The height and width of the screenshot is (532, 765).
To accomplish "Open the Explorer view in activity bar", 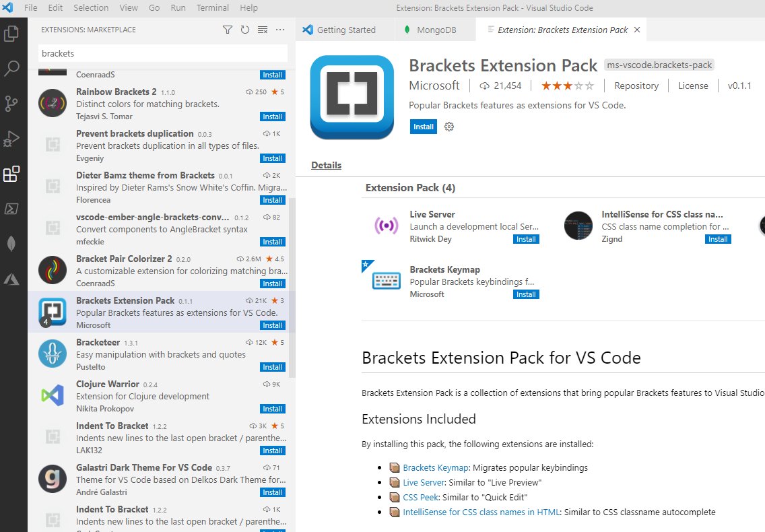I will [x=11, y=34].
